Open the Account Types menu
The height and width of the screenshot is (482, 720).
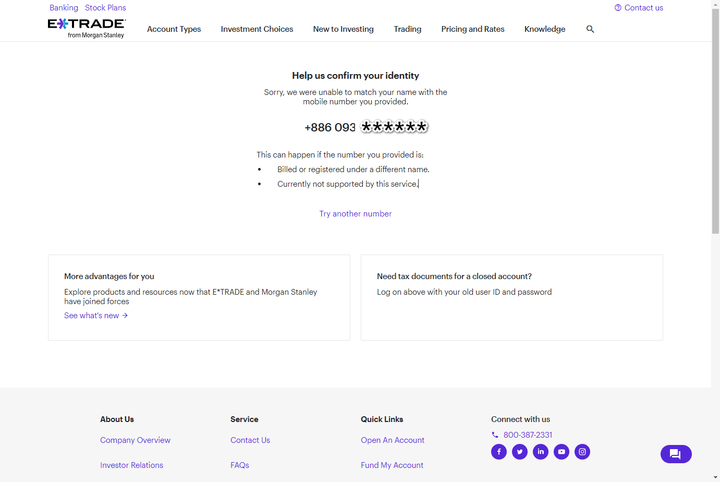pos(174,29)
